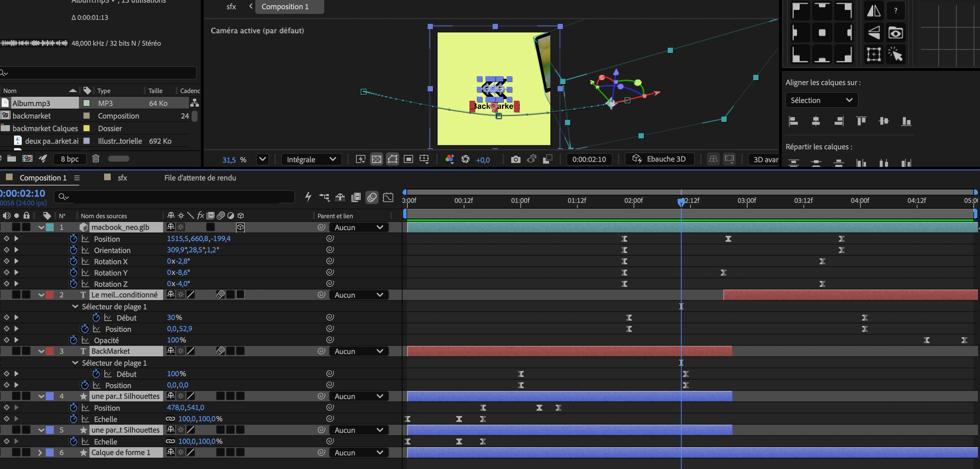
Task: Delete selected item with the project trash icon
Action: (95, 159)
